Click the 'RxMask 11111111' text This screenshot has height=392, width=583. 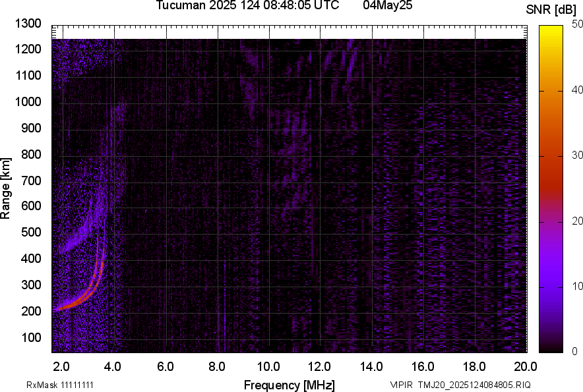(x=60, y=385)
